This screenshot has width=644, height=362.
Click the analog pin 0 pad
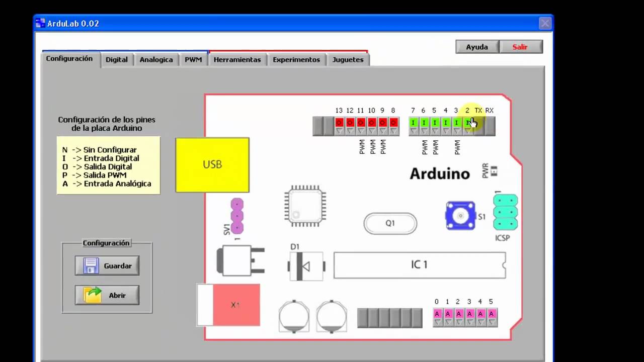coord(436,313)
